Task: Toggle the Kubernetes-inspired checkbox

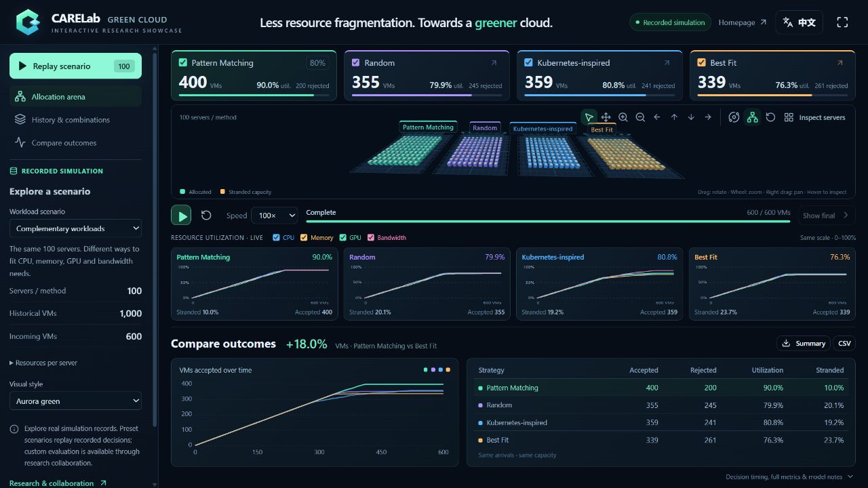Action: 529,62
